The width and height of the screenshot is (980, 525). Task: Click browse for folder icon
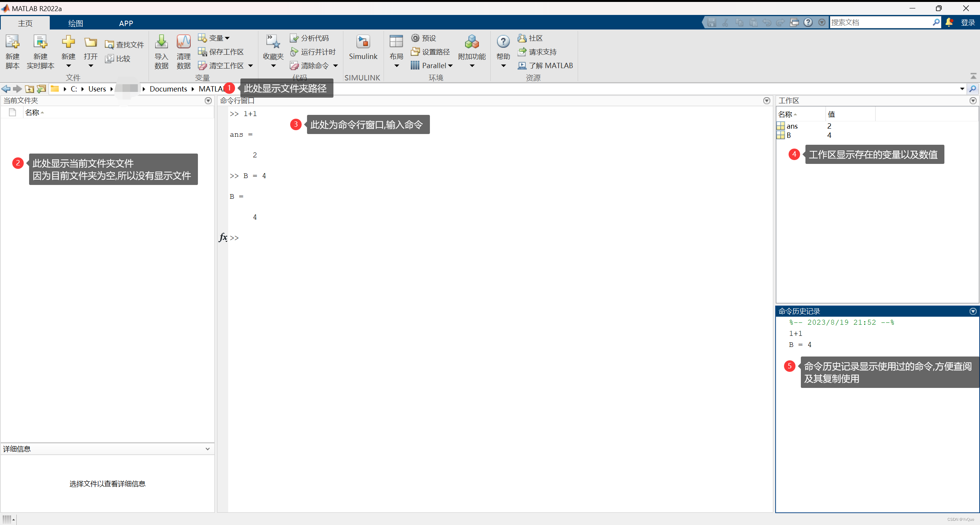[x=41, y=89]
